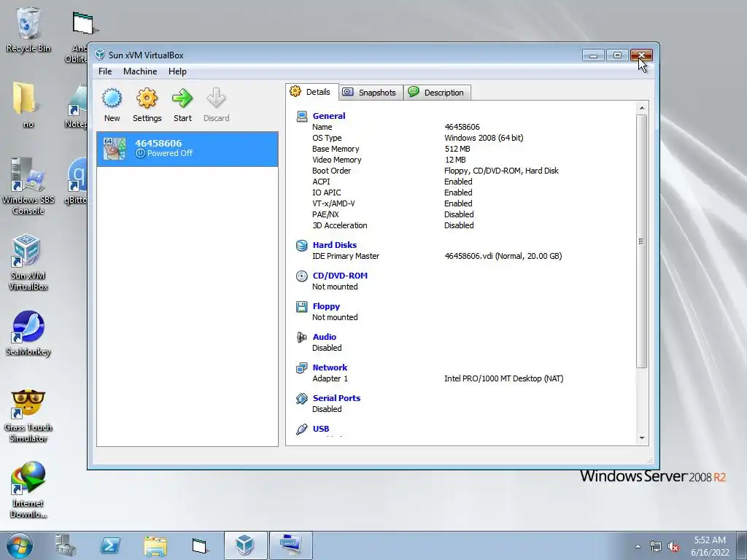Click the USB plug icon
The height and width of the screenshot is (560, 747).
301,429
